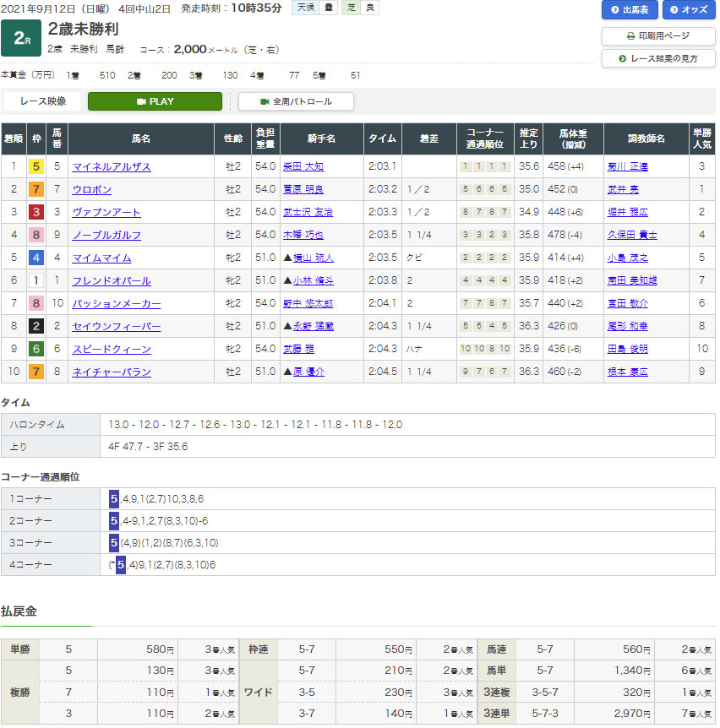Open horse マイネルアルザス details
This screenshot has height=728, width=720.
(112, 167)
